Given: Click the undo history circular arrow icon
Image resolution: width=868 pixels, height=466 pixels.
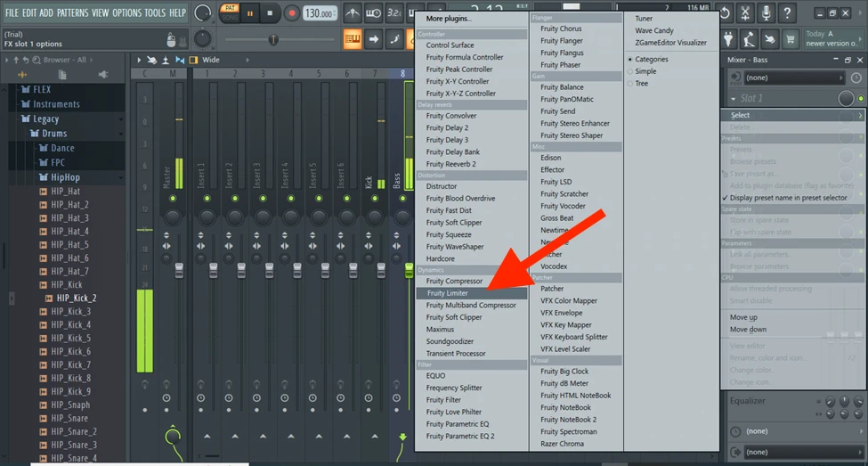Looking at the screenshot, I should [725, 12].
